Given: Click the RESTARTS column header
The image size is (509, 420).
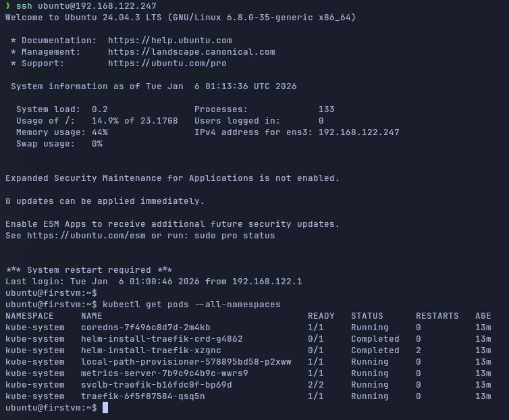Looking at the screenshot, I should 437,316.
